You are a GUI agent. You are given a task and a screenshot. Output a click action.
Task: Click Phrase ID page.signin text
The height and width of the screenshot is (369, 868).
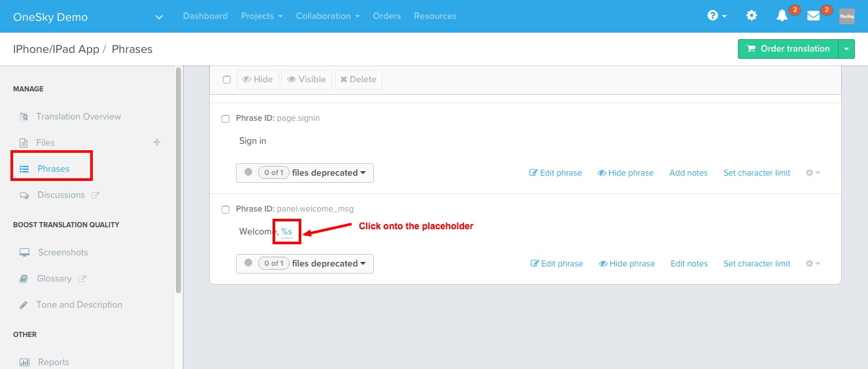[278, 118]
